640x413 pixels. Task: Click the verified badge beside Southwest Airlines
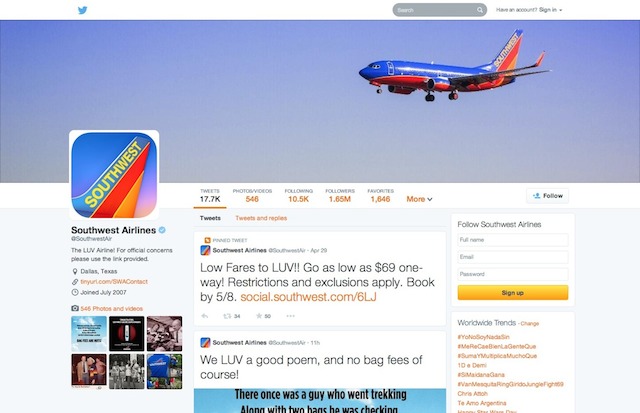click(x=162, y=230)
